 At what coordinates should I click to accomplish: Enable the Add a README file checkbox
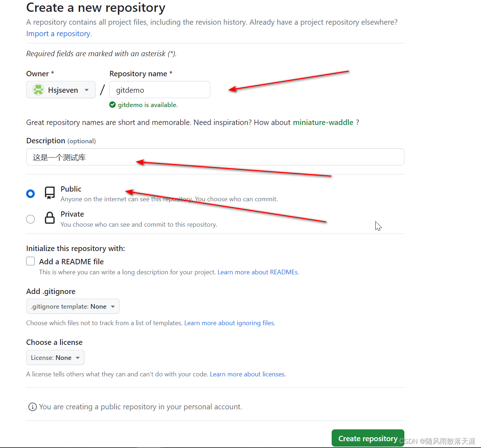point(30,261)
